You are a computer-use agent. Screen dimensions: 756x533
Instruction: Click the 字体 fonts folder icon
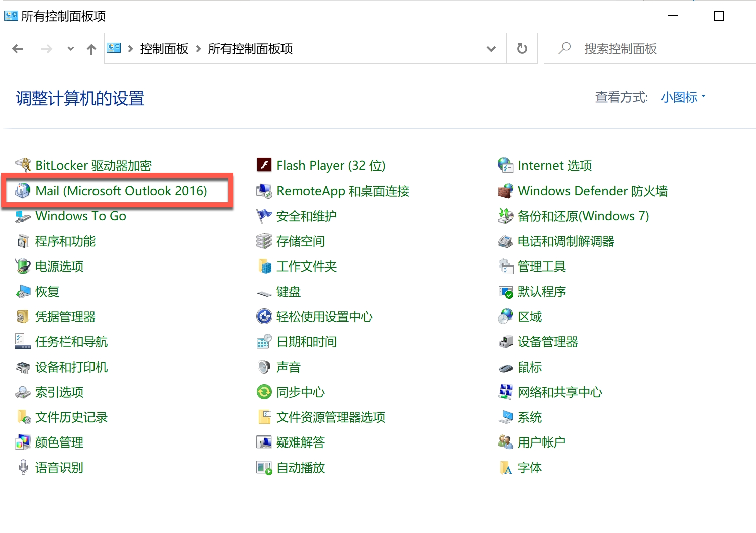[505, 468]
